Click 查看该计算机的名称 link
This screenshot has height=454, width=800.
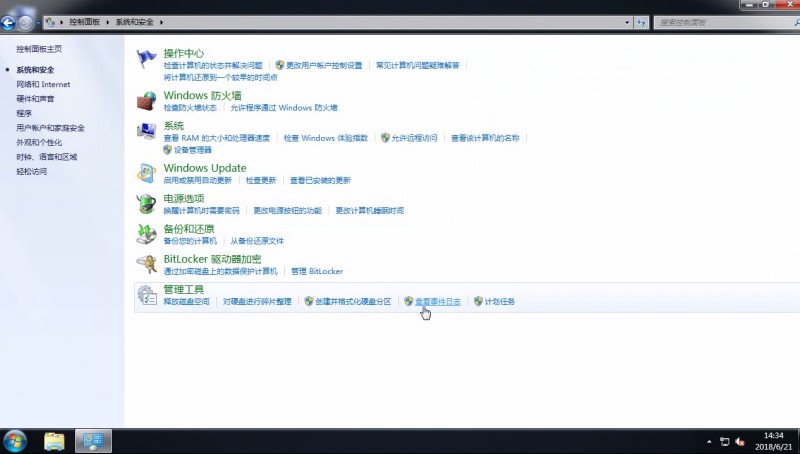[485, 138]
